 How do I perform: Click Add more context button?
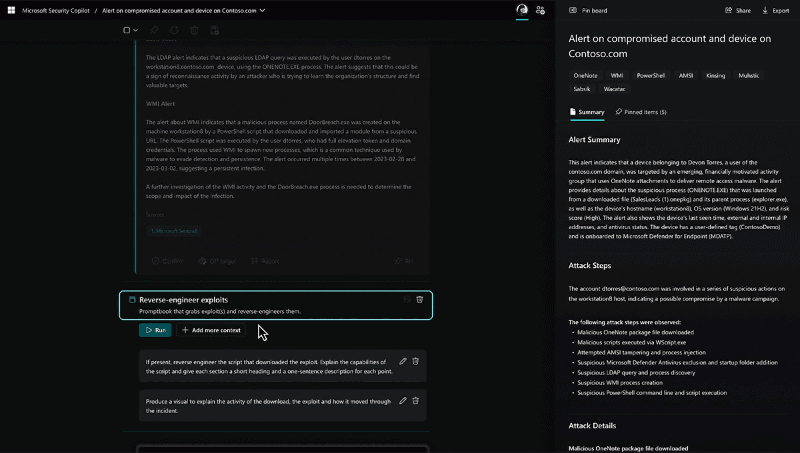(212, 329)
